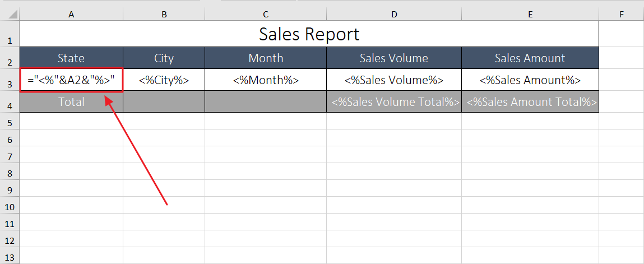Image resolution: width=644 pixels, height=264 pixels.
Task: Click the Month header cell
Action: coord(266,58)
